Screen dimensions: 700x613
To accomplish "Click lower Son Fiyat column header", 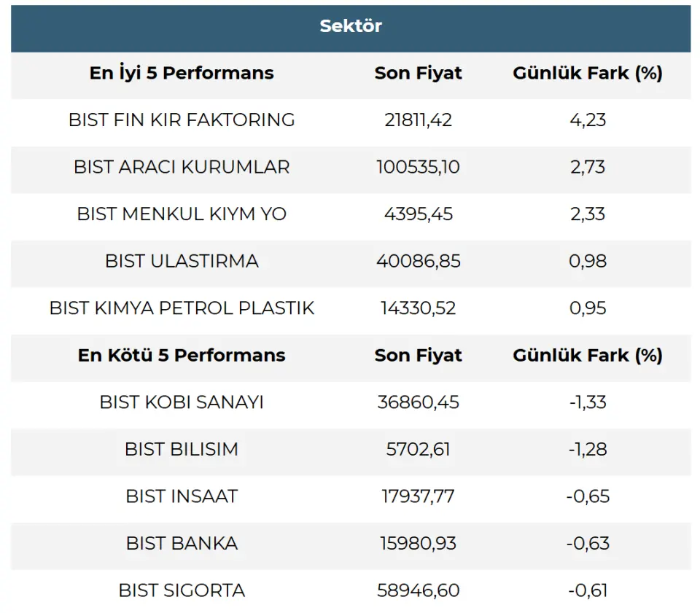I will (418, 356).
